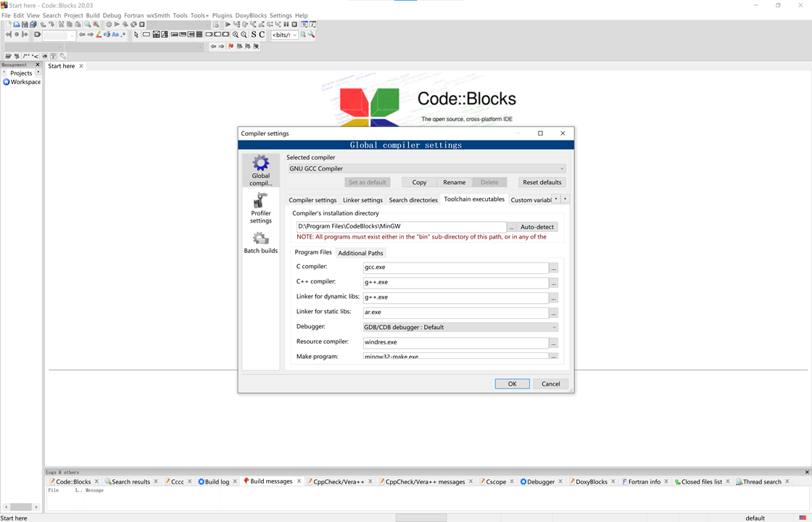Click the New file toolbar icon

pos(9,25)
